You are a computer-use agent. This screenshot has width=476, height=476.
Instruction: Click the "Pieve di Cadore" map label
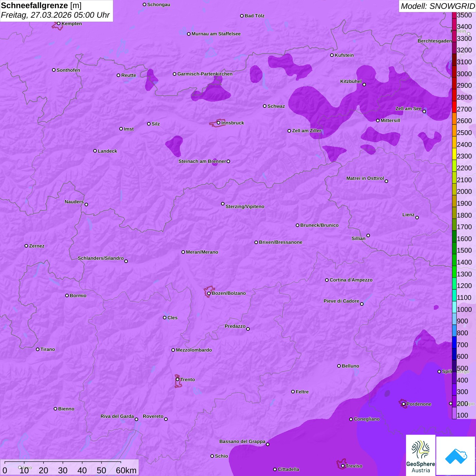[x=341, y=301]
